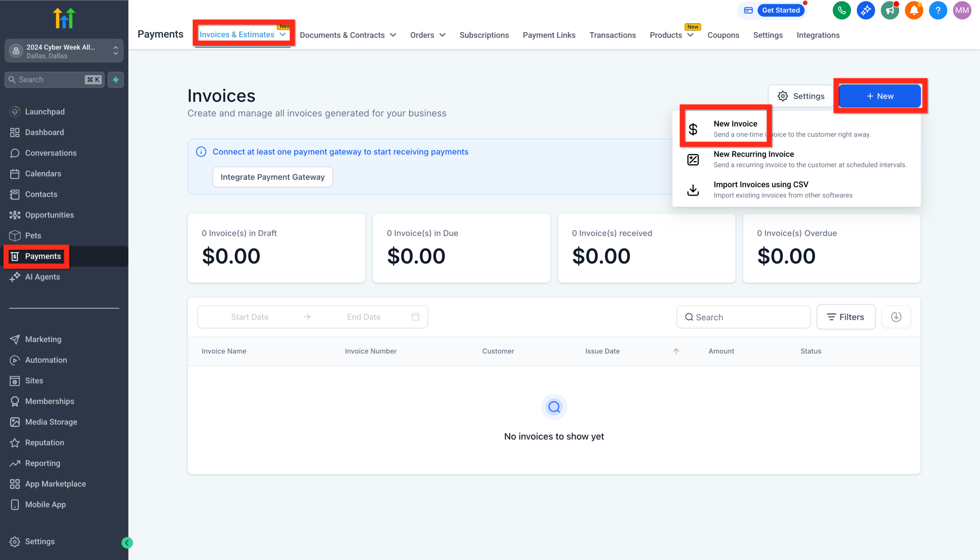Open the AI Agents section
980x560 pixels.
(42, 277)
